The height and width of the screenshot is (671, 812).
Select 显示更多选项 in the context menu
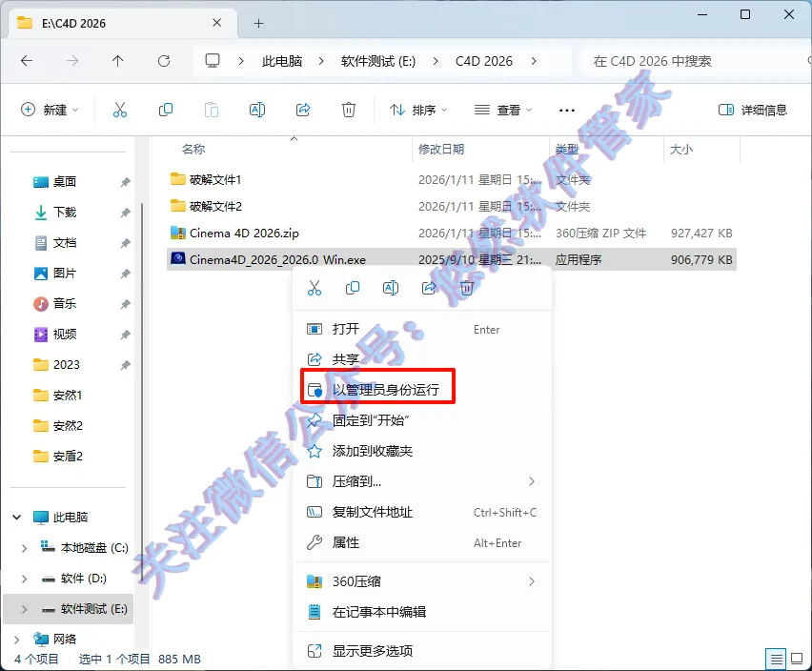coord(422,651)
